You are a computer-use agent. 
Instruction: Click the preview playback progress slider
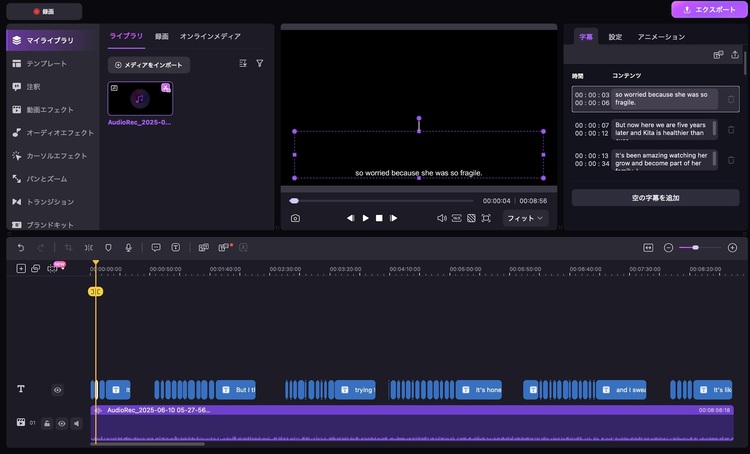(381, 201)
